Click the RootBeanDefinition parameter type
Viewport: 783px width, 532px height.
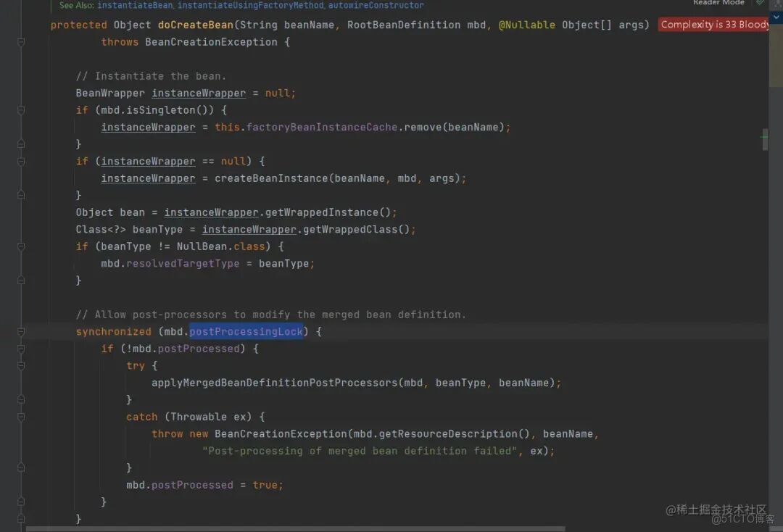[404, 25]
